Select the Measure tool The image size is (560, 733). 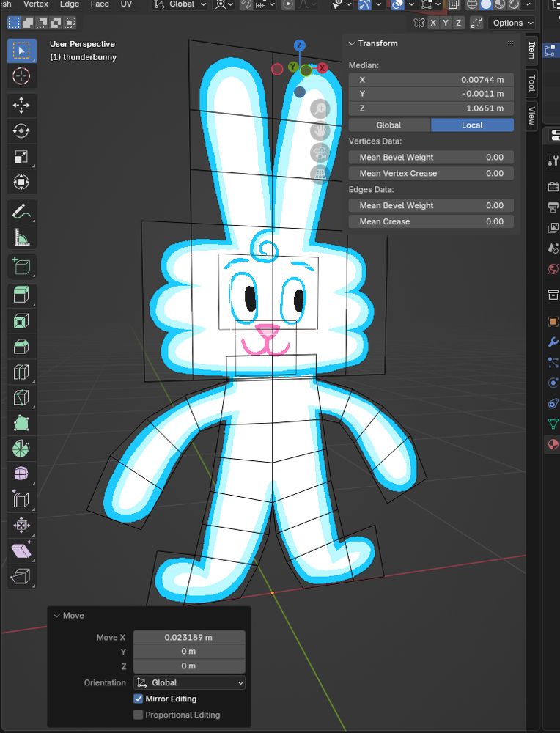point(21,237)
